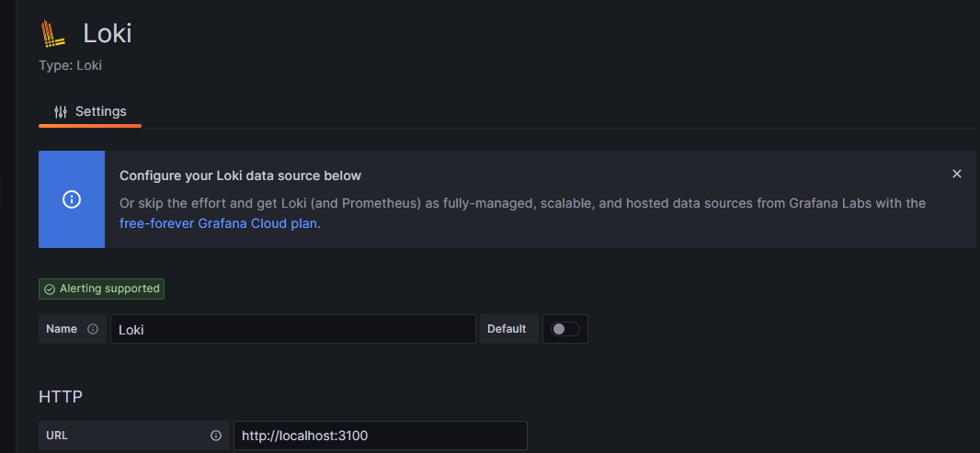Click the Loki page title
Screen dimensions: 980x453
click(x=108, y=33)
